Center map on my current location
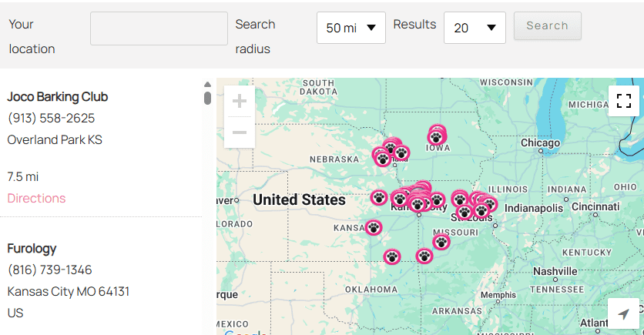This screenshot has height=335, width=644. point(624,314)
